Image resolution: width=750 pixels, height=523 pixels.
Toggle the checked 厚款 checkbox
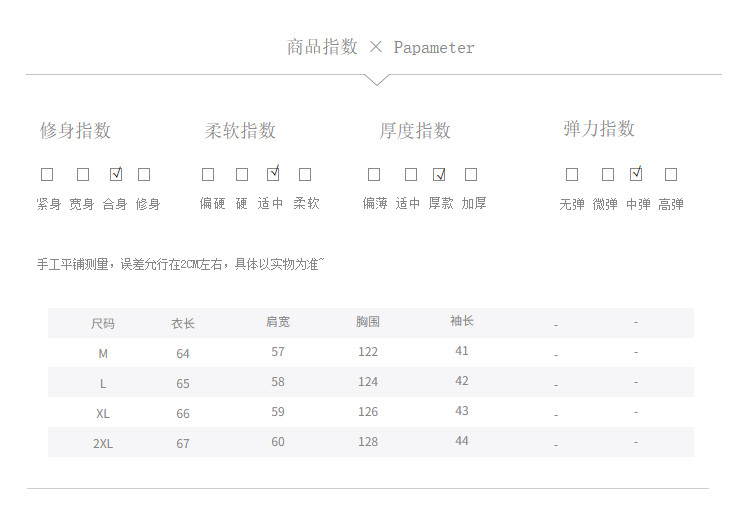pos(438,174)
